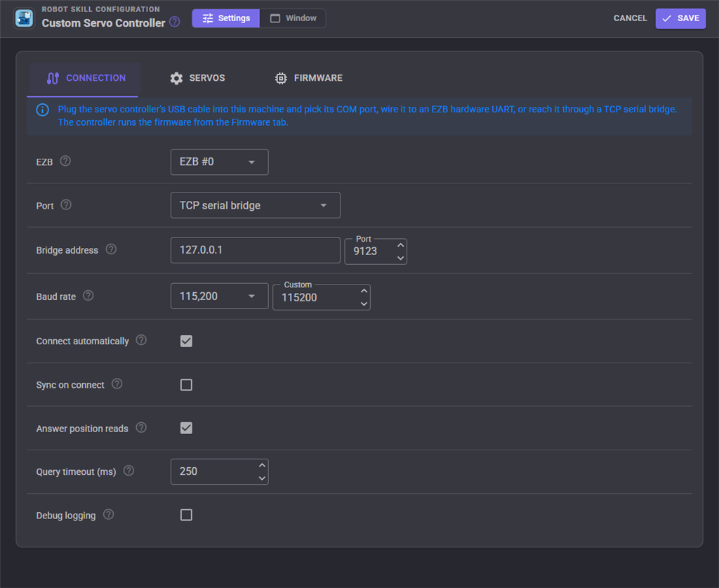Enable Debug logging checkbox
This screenshot has width=719, height=588.
tap(186, 515)
